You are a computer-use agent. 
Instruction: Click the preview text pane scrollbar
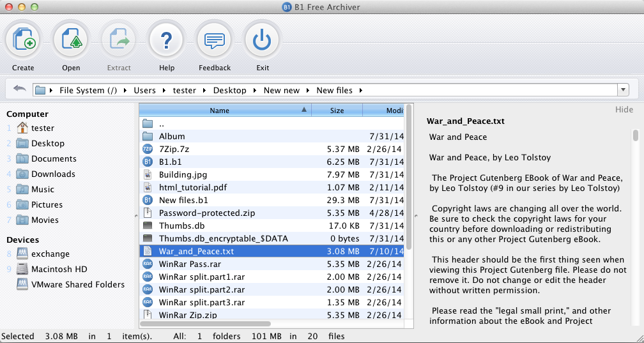coord(635,136)
